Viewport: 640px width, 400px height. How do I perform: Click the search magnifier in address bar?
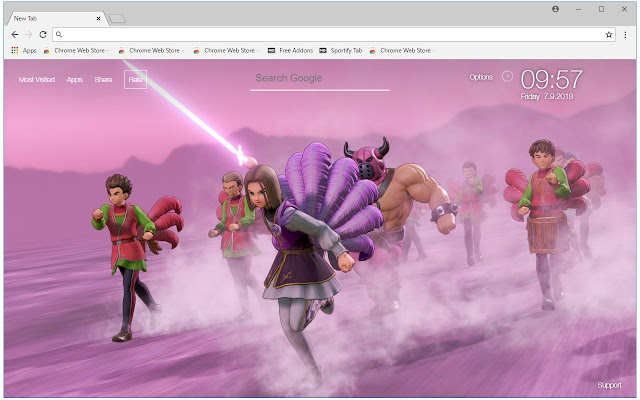[59, 35]
